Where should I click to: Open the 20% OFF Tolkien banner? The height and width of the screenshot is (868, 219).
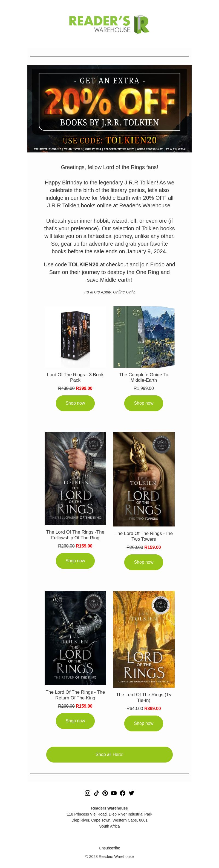coord(109,108)
